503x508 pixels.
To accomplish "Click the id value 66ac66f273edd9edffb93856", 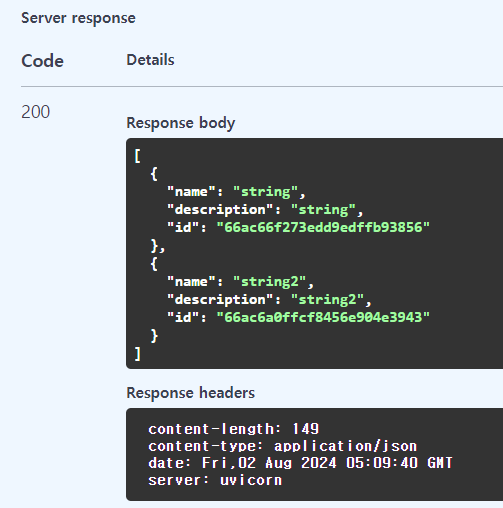I will 323,227.
